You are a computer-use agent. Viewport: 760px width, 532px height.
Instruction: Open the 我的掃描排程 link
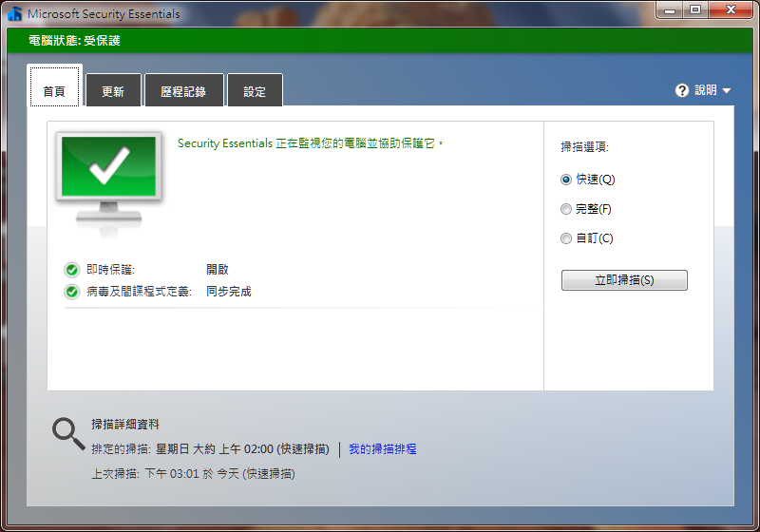point(382,449)
